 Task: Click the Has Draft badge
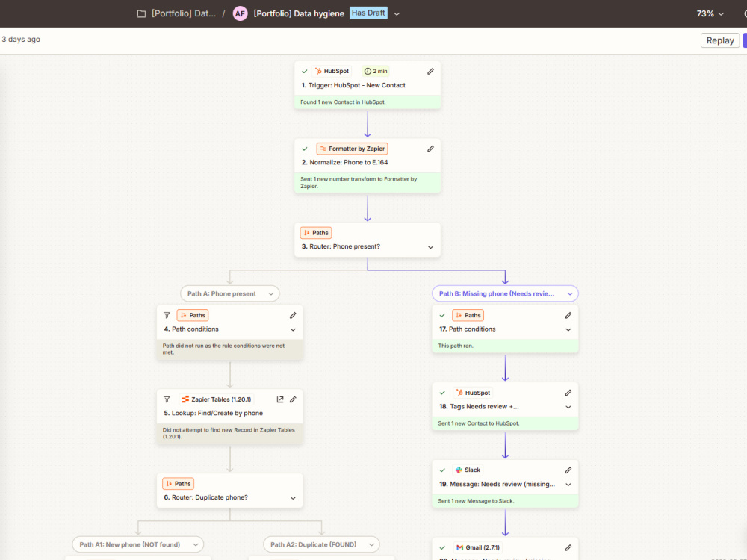(368, 13)
